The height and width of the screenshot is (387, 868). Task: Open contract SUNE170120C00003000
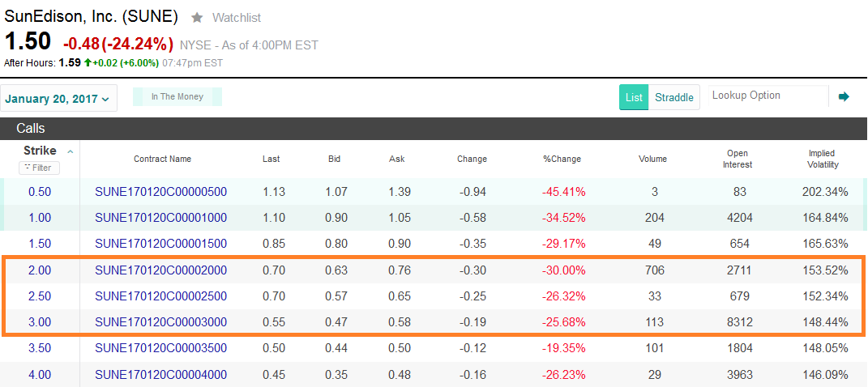click(161, 322)
